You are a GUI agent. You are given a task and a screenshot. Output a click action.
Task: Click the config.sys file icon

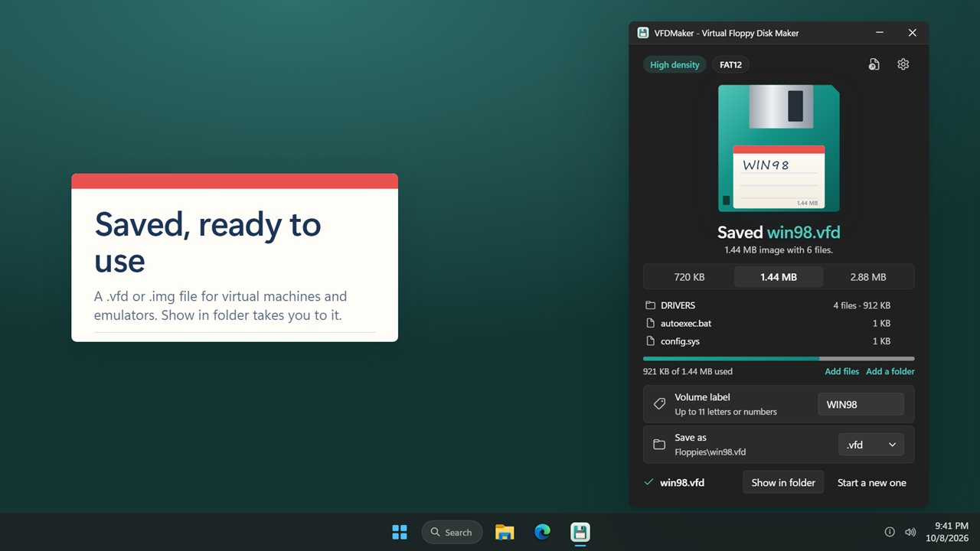point(650,341)
